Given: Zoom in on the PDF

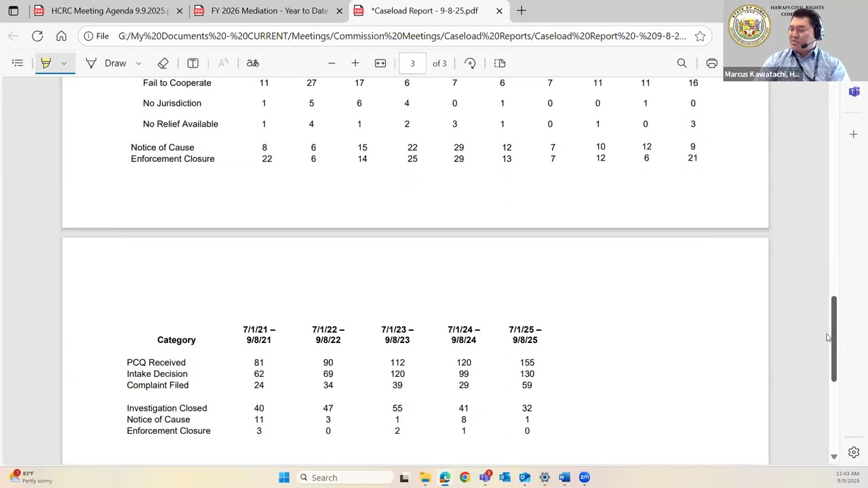Looking at the screenshot, I should pos(355,63).
